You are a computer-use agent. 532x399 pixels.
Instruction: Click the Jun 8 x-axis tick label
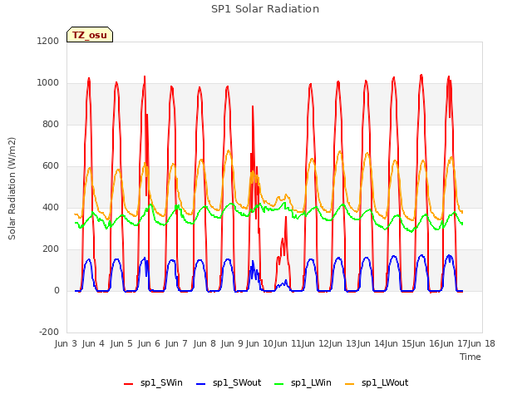coord(204,343)
